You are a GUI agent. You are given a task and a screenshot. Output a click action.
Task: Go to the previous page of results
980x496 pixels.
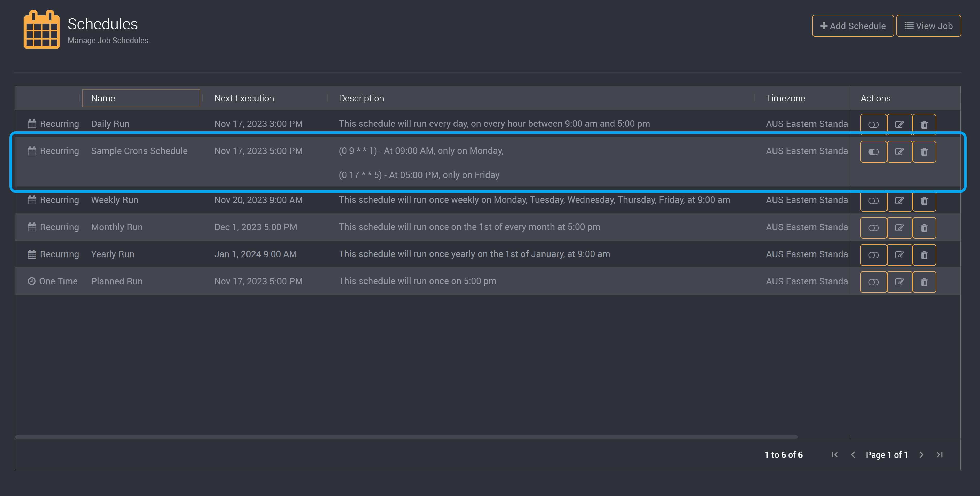[853, 454]
